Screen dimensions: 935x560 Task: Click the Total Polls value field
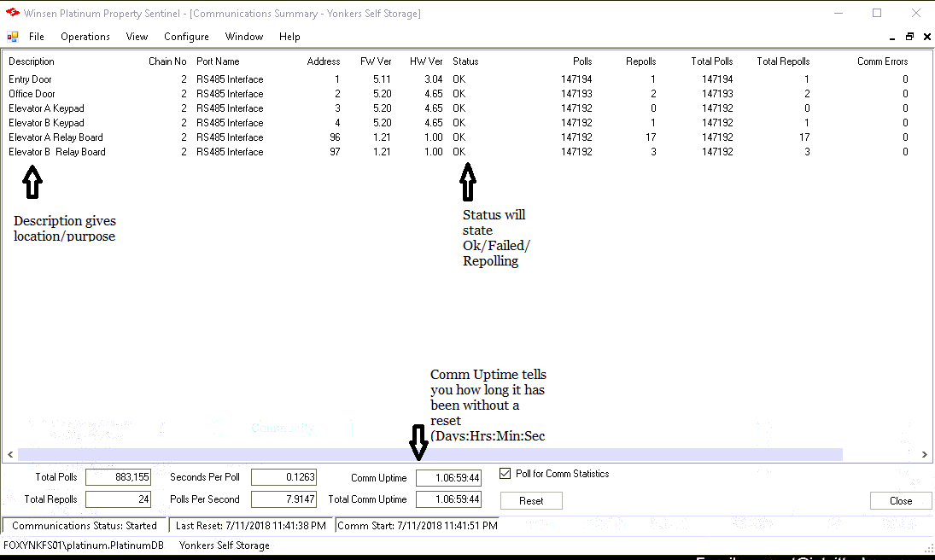(x=118, y=477)
